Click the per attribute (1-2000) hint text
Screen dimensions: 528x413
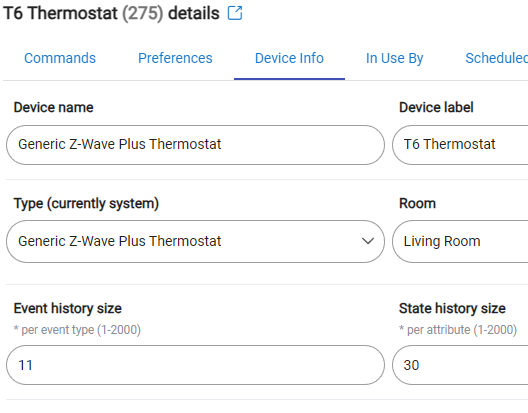[458, 330]
